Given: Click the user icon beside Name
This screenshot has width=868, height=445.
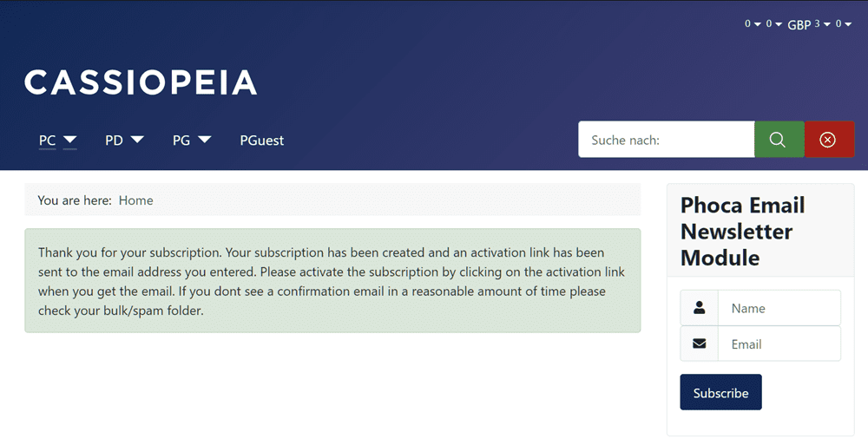Looking at the screenshot, I should click(700, 308).
